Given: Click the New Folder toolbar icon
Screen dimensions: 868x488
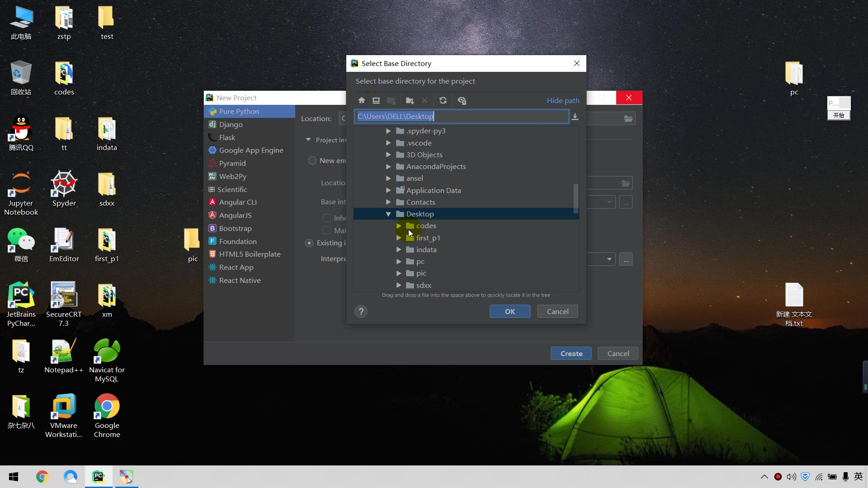Looking at the screenshot, I should pos(410,100).
